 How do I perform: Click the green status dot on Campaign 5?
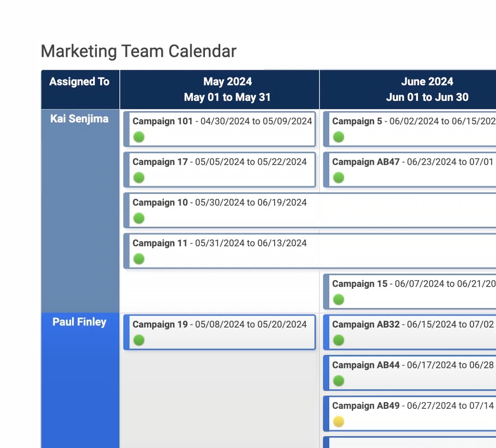338,137
